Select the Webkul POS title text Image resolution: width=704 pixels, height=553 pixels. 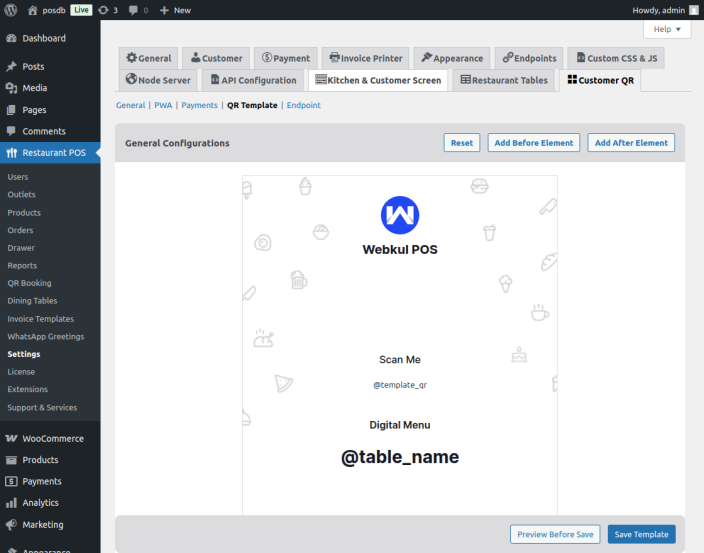coord(400,249)
